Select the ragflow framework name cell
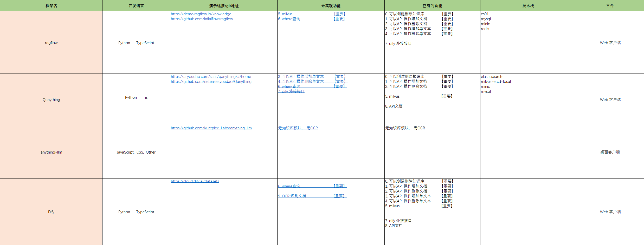 tap(51, 43)
